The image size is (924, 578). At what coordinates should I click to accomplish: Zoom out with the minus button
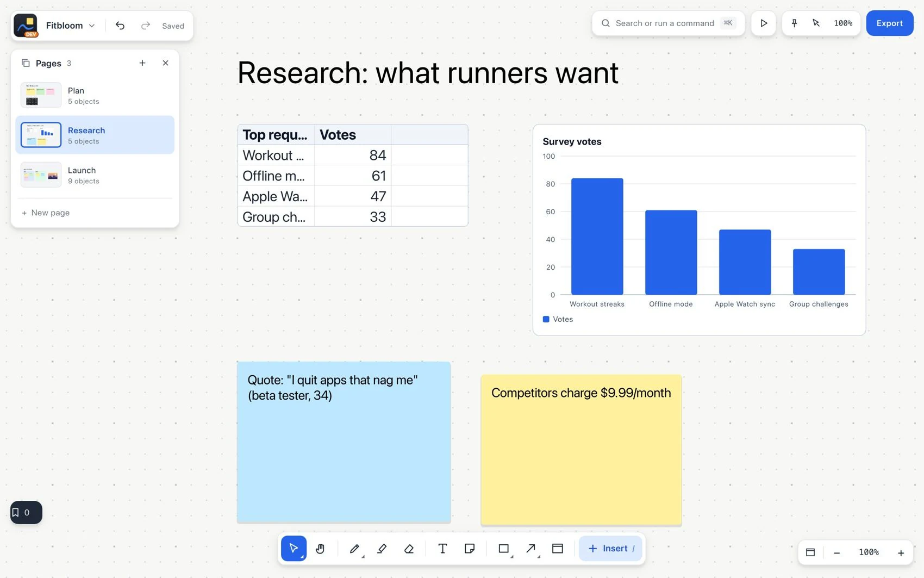pos(837,552)
